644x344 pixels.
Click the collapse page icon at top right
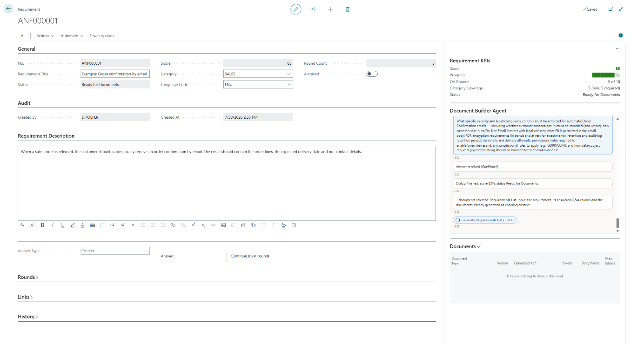(621, 9)
